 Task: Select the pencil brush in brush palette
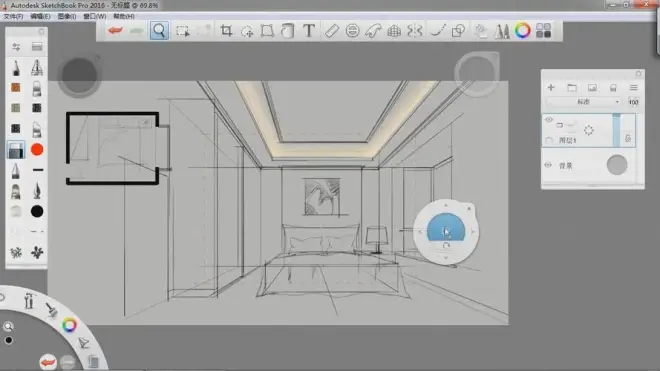(16, 68)
